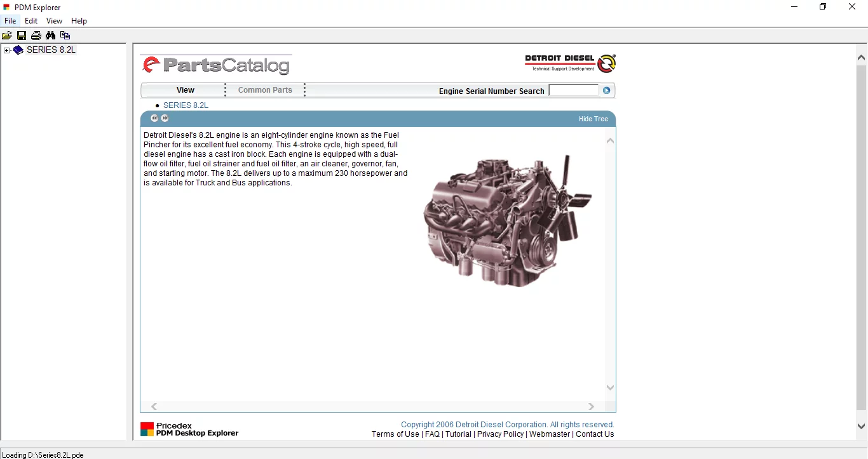Print the catalog with the printer icon

click(36, 36)
